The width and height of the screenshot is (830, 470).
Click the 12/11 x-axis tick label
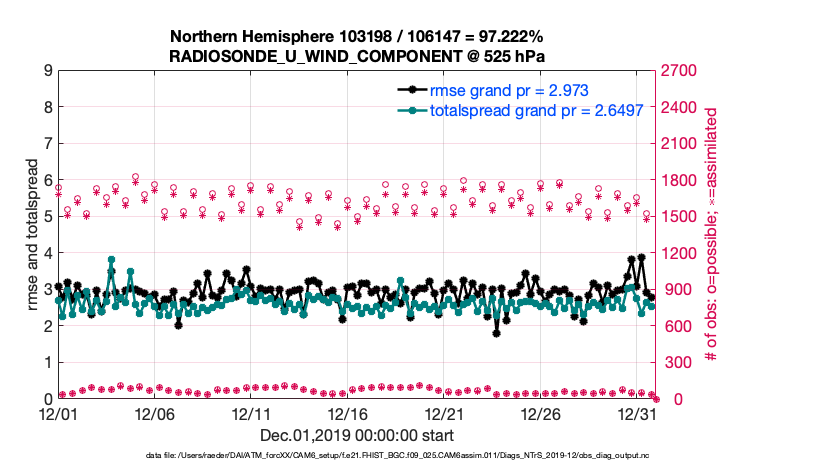pos(251,413)
